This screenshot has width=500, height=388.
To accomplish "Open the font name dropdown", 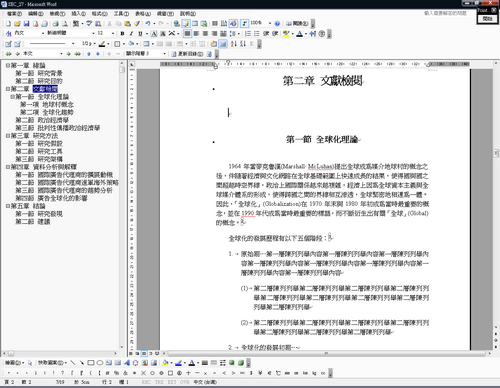I will click(x=93, y=33).
